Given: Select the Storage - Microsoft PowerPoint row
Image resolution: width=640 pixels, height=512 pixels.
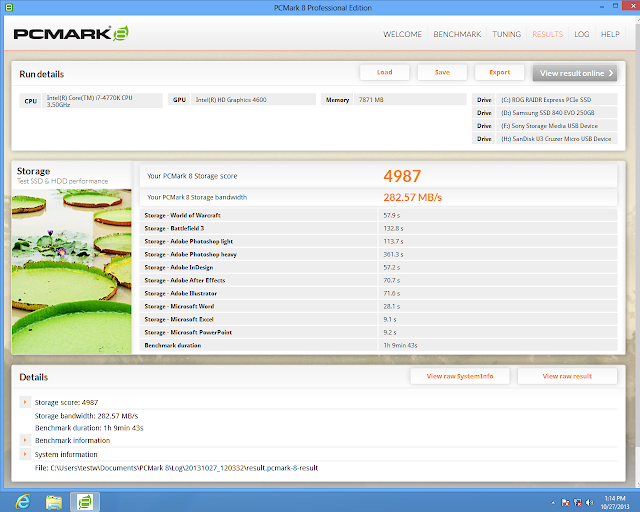Looking at the screenshot, I should 378,332.
